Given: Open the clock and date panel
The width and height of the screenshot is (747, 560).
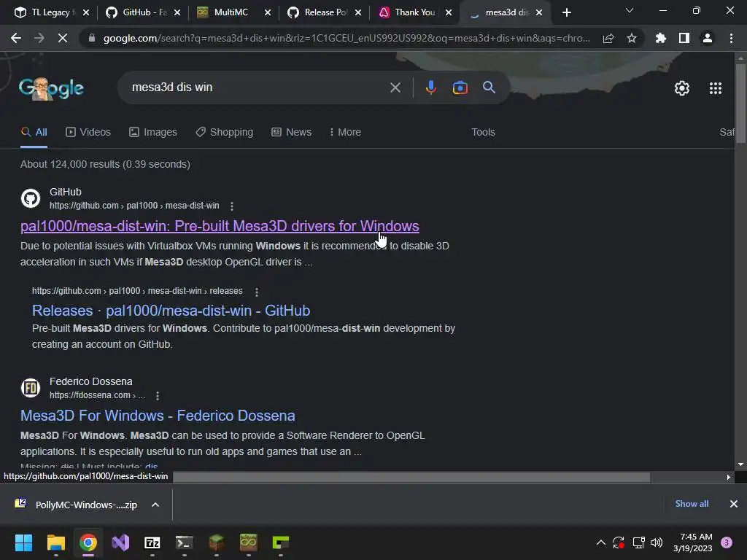Looking at the screenshot, I should click(693, 542).
